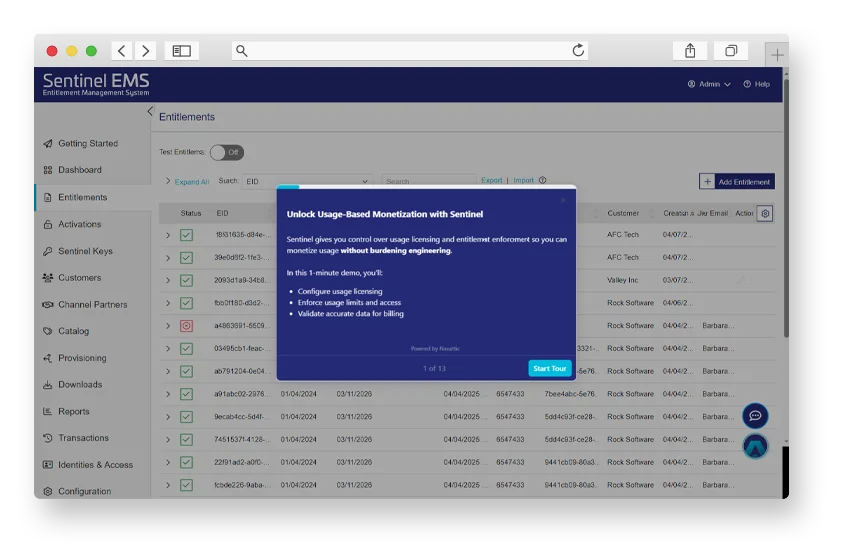
Task: Click the browser share icon
Action: pyautogui.click(x=690, y=51)
